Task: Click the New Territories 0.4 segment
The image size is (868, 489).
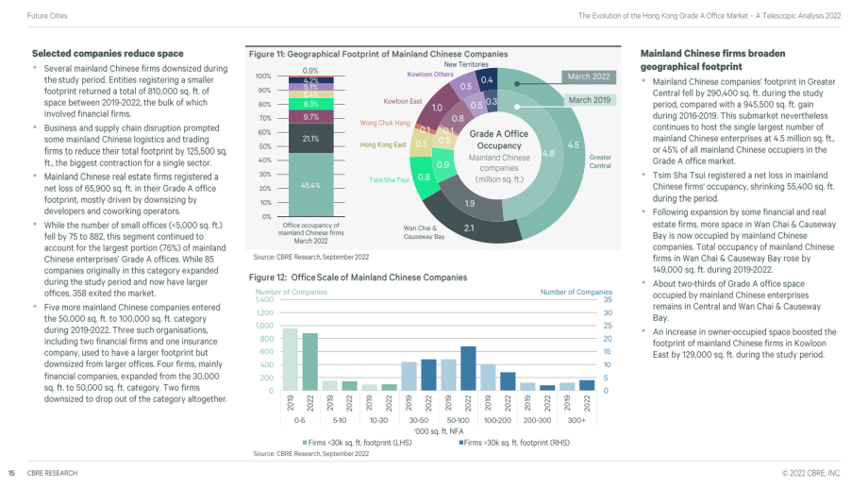Action: [487, 79]
